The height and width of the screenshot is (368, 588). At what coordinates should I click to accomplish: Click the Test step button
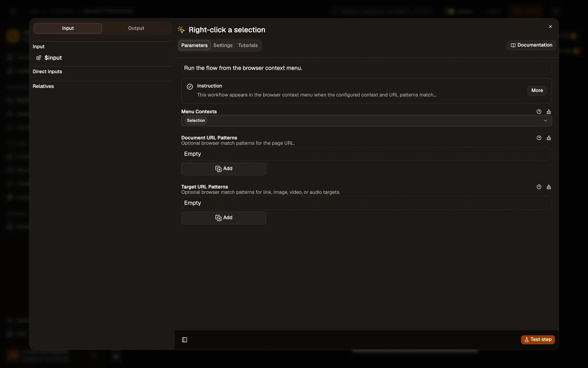point(538,339)
